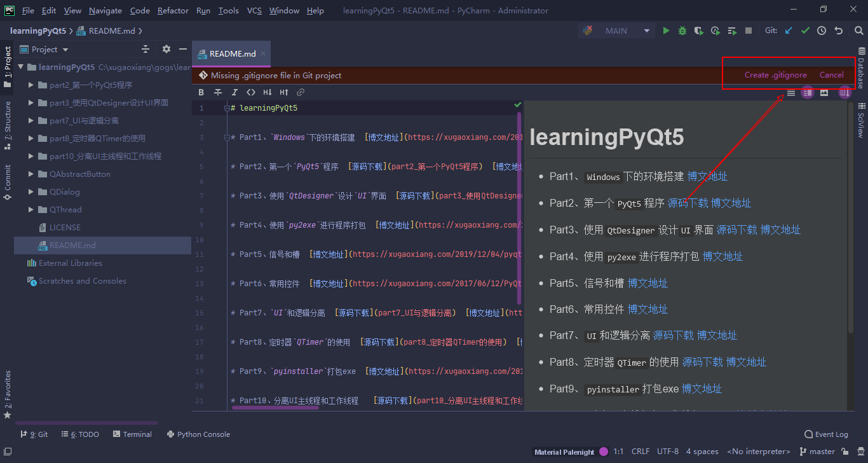Switch to preview-only view mode
The image size is (868, 463).
(824, 93)
